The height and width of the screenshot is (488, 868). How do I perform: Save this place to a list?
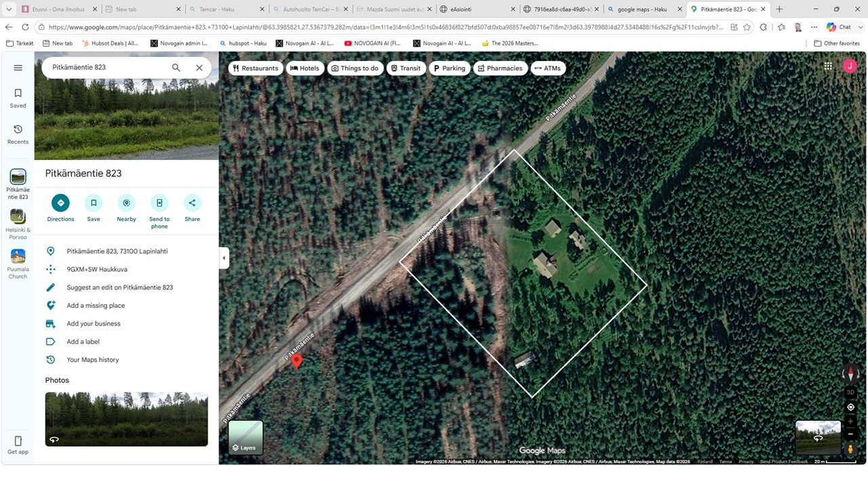pos(94,208)
